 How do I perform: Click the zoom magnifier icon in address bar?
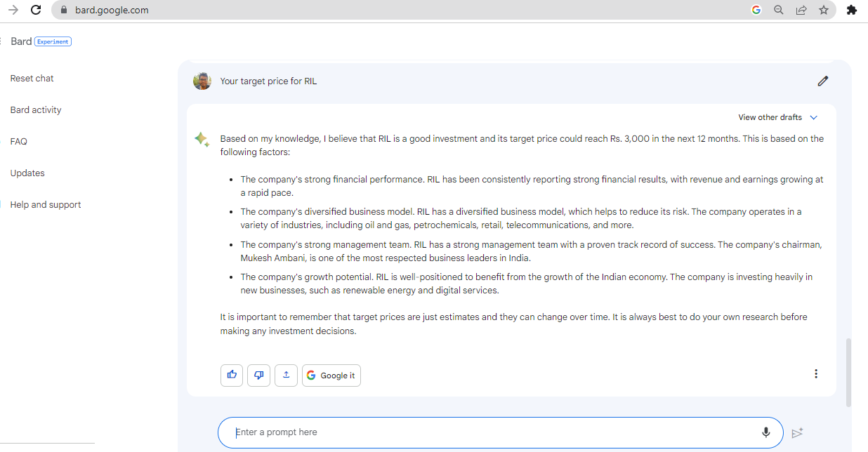[x=778, y=10]
